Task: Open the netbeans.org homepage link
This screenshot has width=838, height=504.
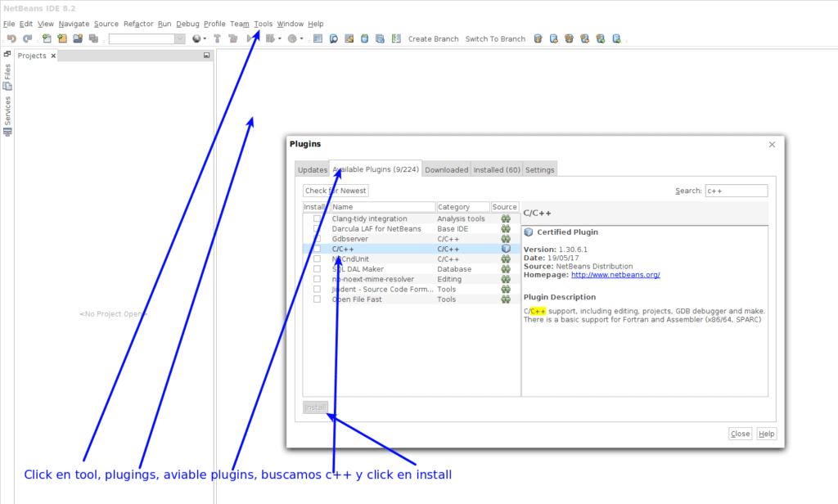Action: point(615,275)
